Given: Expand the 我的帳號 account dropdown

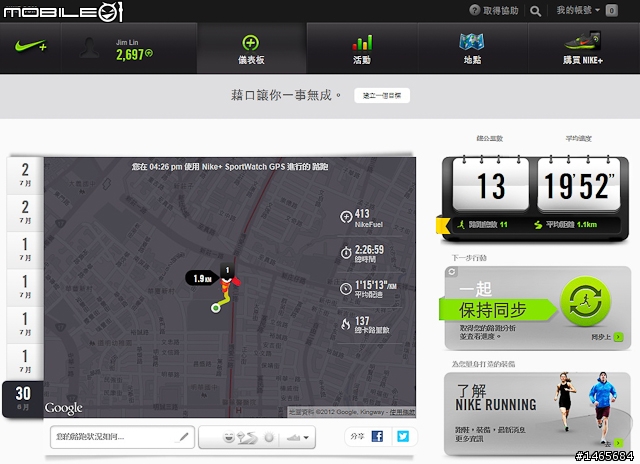Looking at the screenshot, I should [578, 10].
